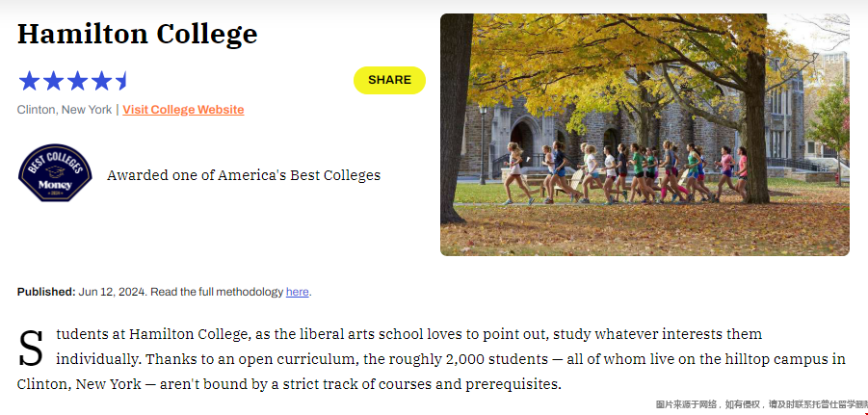The height and width of the screenshot is (415, 868).
Task: Open the Best Colleges Money badge
Action: point(55,173)
